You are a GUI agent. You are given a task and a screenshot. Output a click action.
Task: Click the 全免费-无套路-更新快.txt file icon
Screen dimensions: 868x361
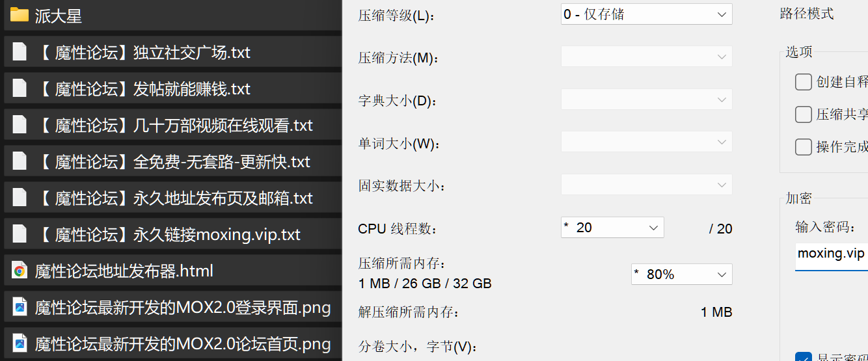coord(20,161)
